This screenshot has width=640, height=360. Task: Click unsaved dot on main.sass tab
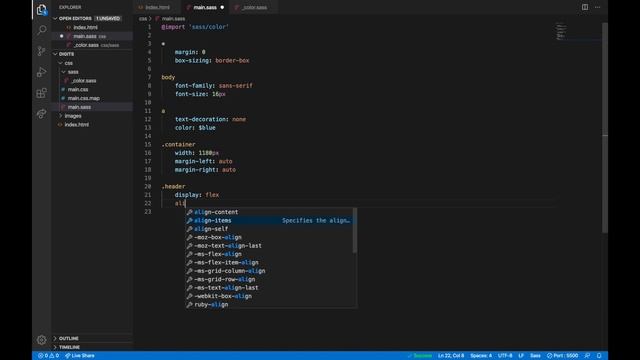[222, 7]
